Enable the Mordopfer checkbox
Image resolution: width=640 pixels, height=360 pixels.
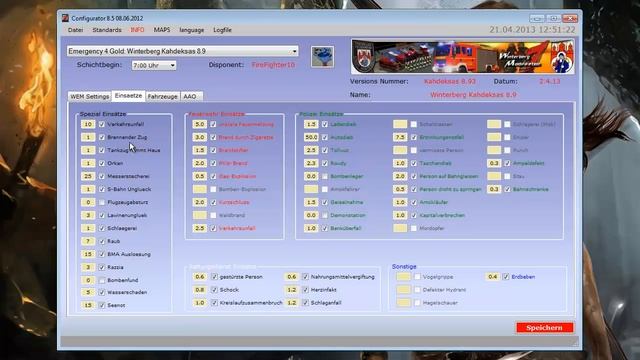(x=413, y=228)
